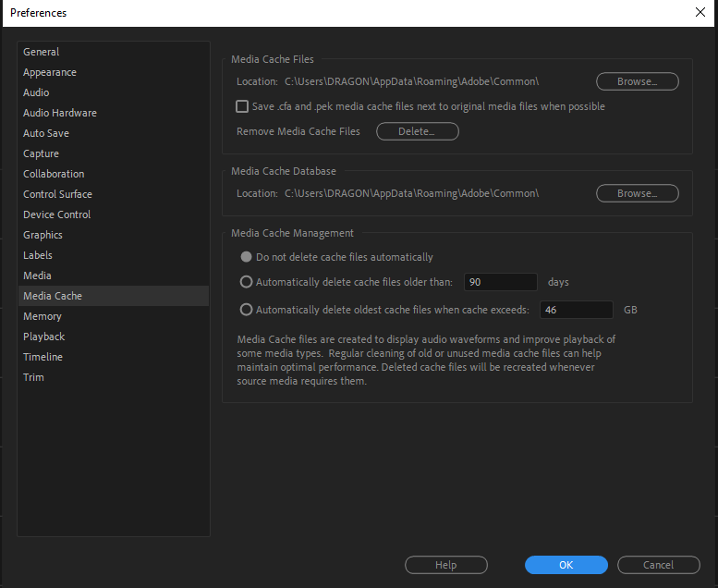Confirm preferences with OK
This screenshot has width=718, height=588.
566,565
